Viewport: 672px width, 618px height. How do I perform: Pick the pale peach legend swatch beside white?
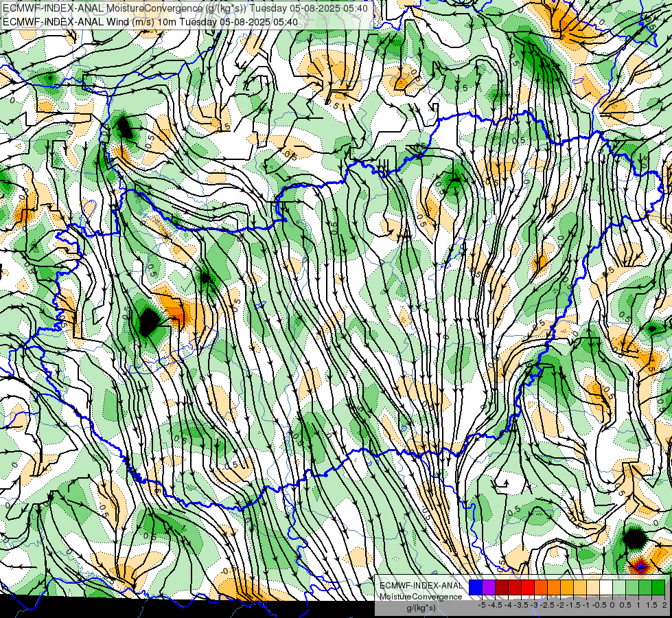[593, 587]
